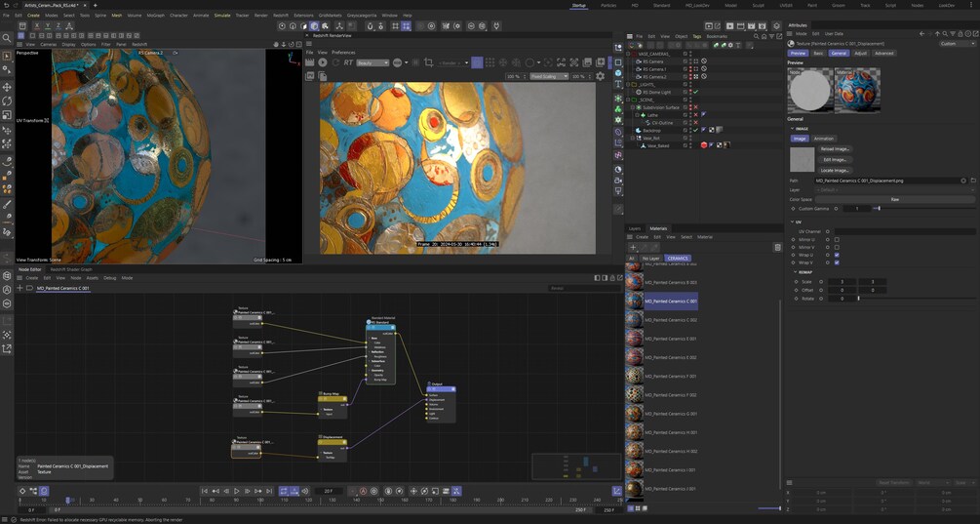The image size is (980, 524).
Task: Click the RenderView settings gear icon
Action: pyautogui.click(x=600, y=76)
